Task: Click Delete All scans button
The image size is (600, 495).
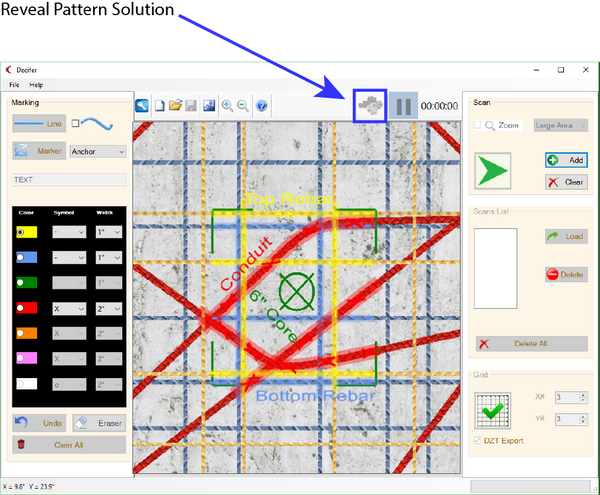Action: (x=532, y=344)
